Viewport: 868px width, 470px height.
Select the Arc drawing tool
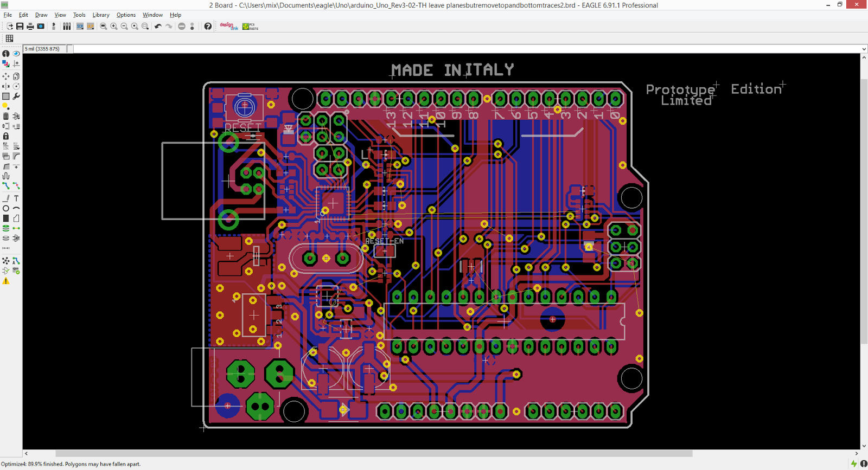point(16,208)
